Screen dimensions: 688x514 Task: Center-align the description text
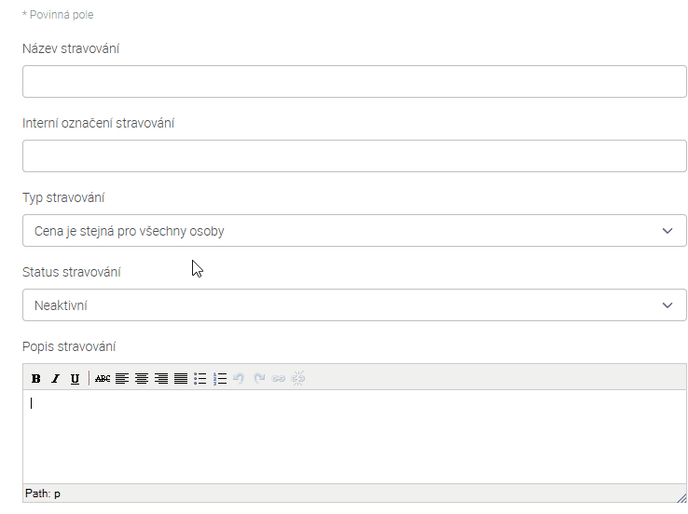tap(142, 379)
